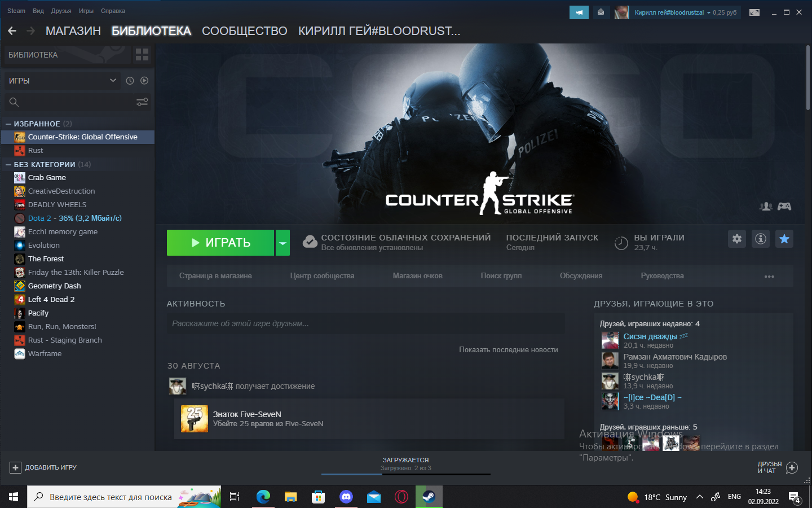Click the recent activity clock filter
812x508 pixels.
130,81
